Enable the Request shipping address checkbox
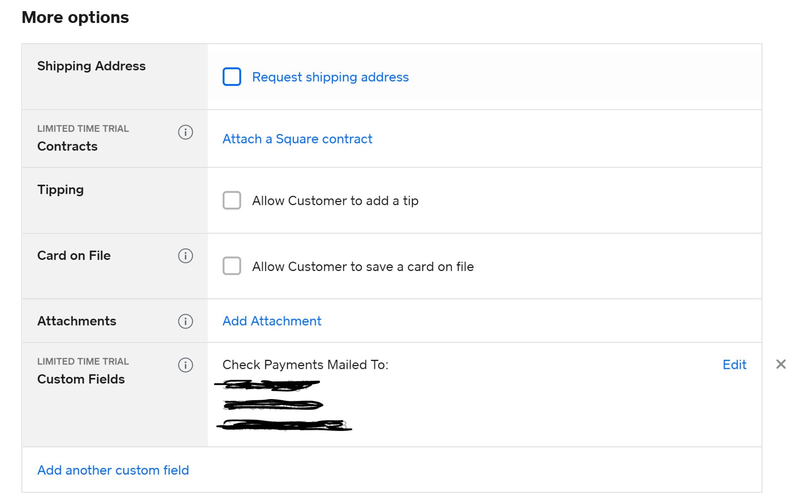This screenshot has height=504, width=812. tap(232, 77)
